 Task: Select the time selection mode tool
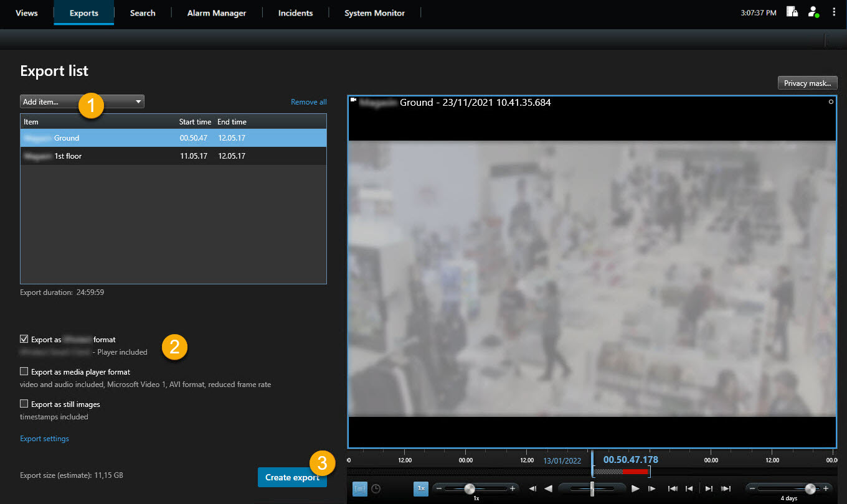359,488
